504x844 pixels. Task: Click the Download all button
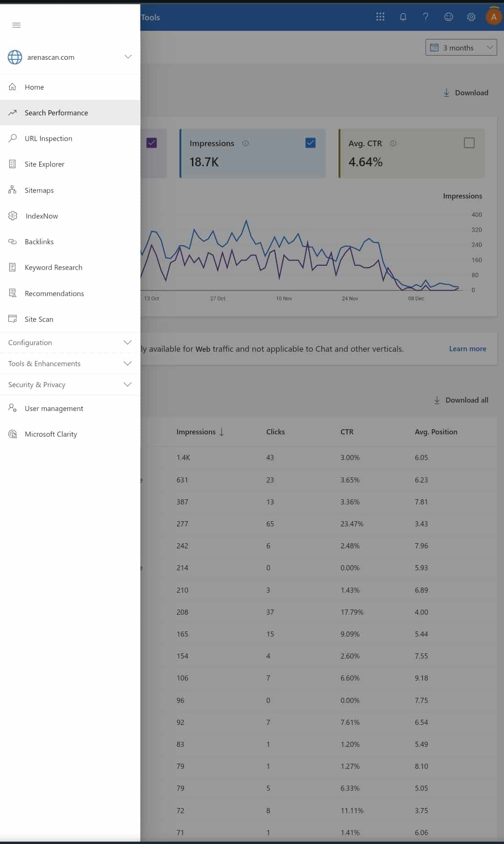tap(461, 400)
